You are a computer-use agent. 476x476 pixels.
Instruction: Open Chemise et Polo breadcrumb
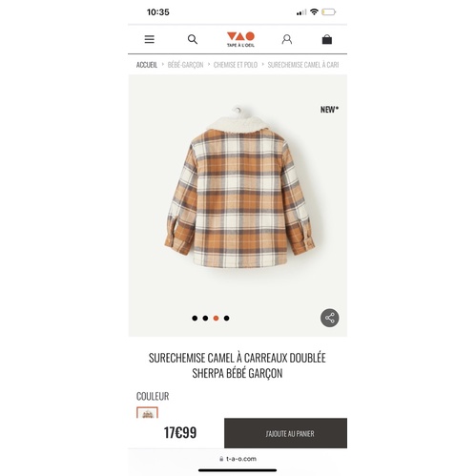236,65
